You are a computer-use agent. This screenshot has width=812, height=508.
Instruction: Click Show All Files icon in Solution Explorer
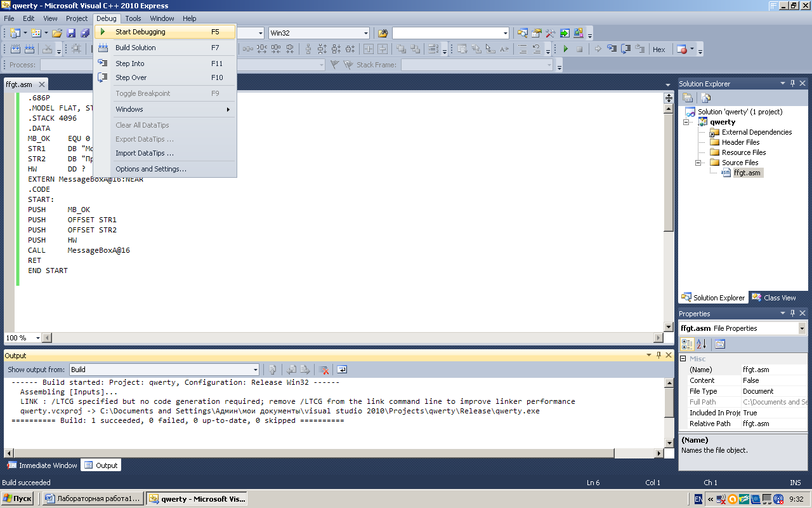[706, 98]
